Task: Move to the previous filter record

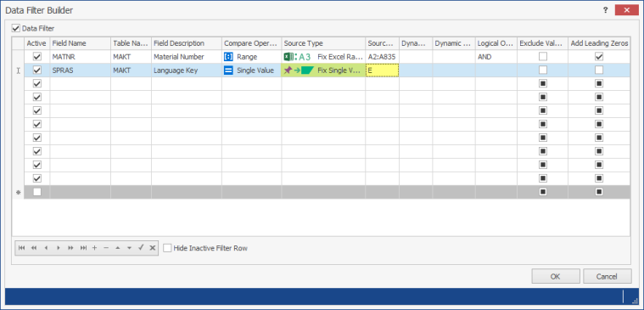Action: click(x=46, y=248)
